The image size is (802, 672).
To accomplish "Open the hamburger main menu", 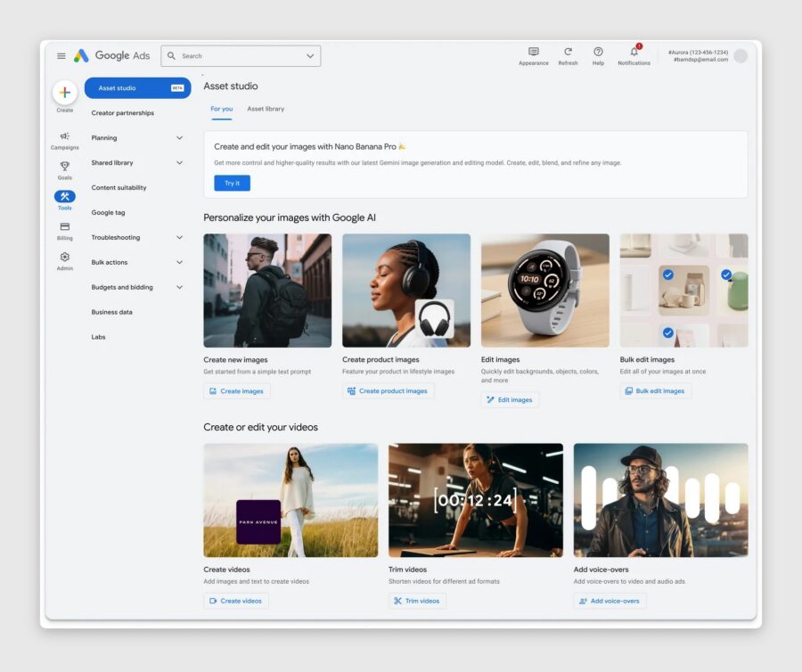I will 61,56.
